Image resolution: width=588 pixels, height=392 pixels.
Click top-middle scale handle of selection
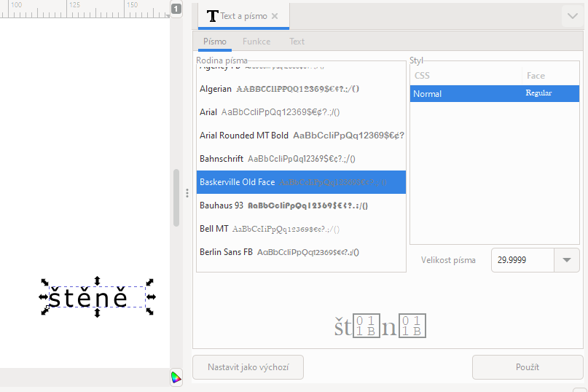coord(97,281)
